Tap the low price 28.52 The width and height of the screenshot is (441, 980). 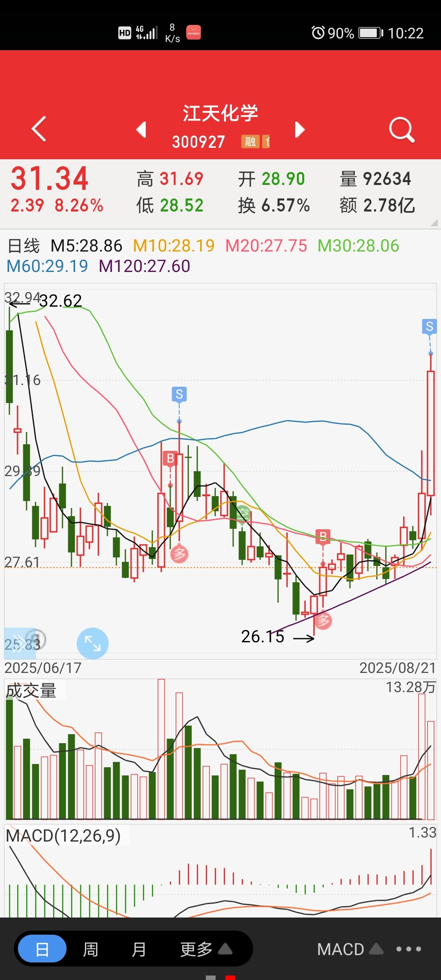tap(182, 205)
